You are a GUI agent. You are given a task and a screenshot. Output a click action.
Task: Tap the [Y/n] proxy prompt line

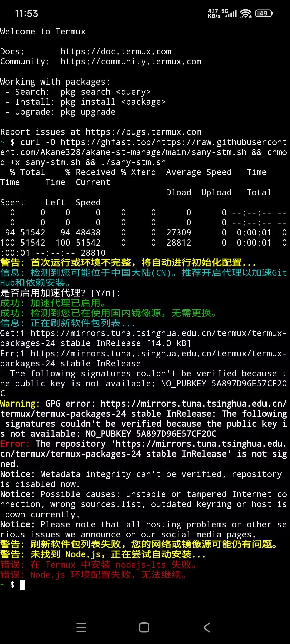[x=60, y=293]
